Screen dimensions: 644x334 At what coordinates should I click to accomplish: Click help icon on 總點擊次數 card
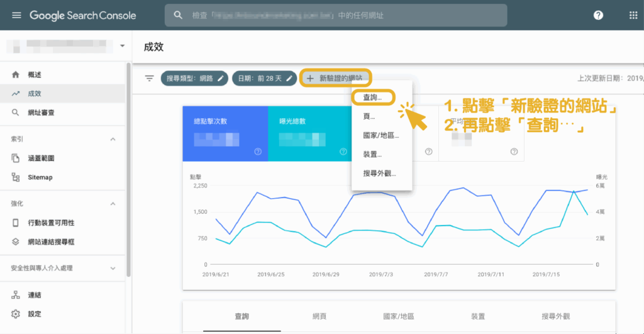pos(258,152)
